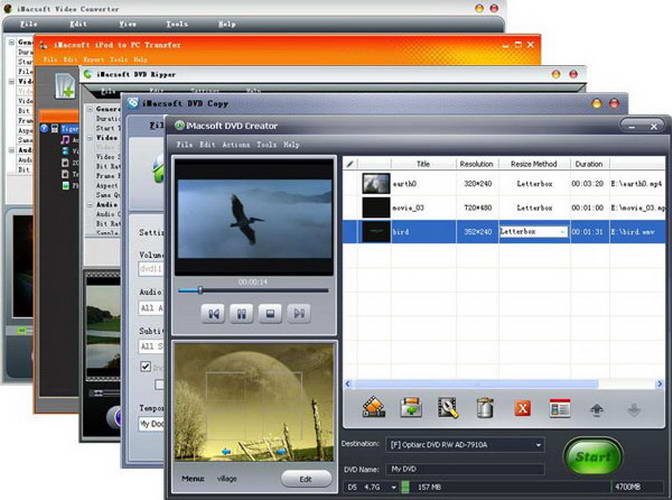Click the green Start button
The image size is (672, 500).
(593, 457)
